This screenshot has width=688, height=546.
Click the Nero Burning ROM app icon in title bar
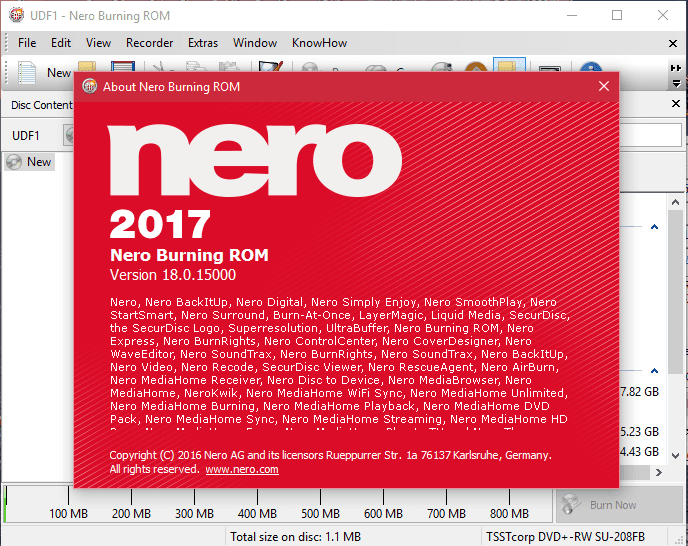pyautogui.click(x=17, y=15)
